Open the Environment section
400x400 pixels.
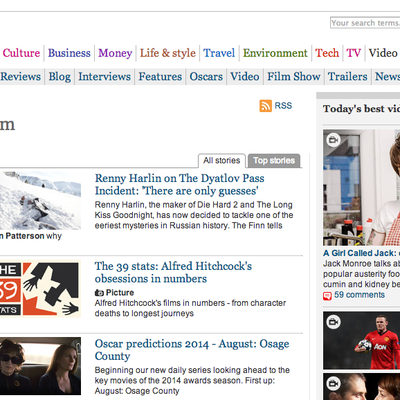pyautogui.click(x=275, y=53)
